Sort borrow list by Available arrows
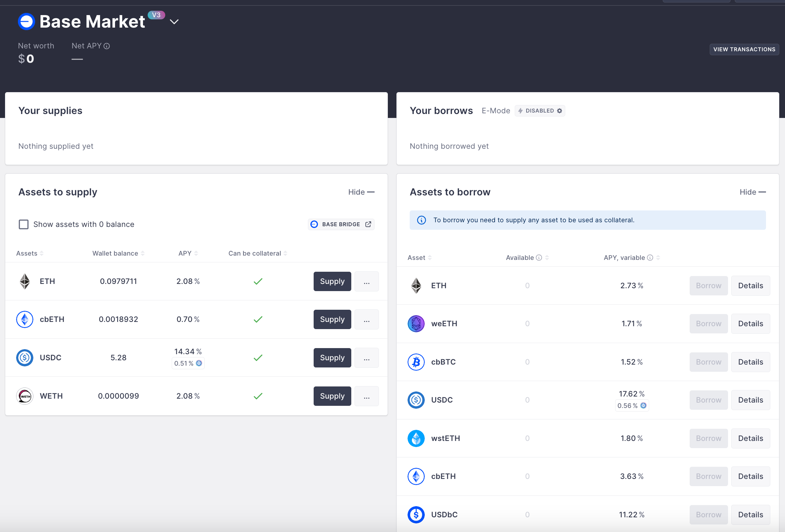Screen dimensions: 785x532 tap(547, 258)
